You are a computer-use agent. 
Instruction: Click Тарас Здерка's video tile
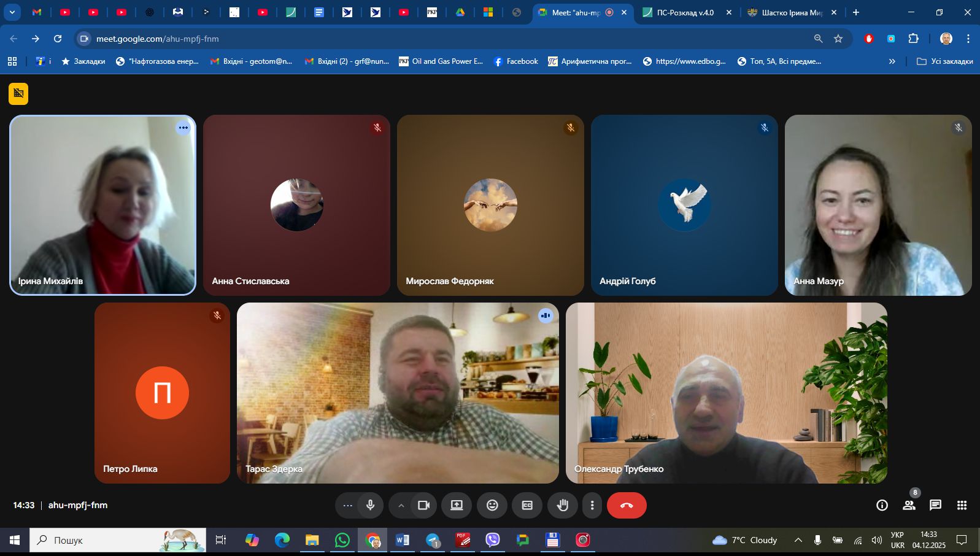tap(398, 393)
